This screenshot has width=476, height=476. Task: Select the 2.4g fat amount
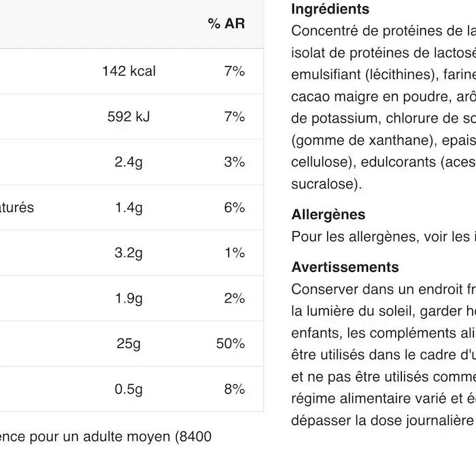pos(129,163)
